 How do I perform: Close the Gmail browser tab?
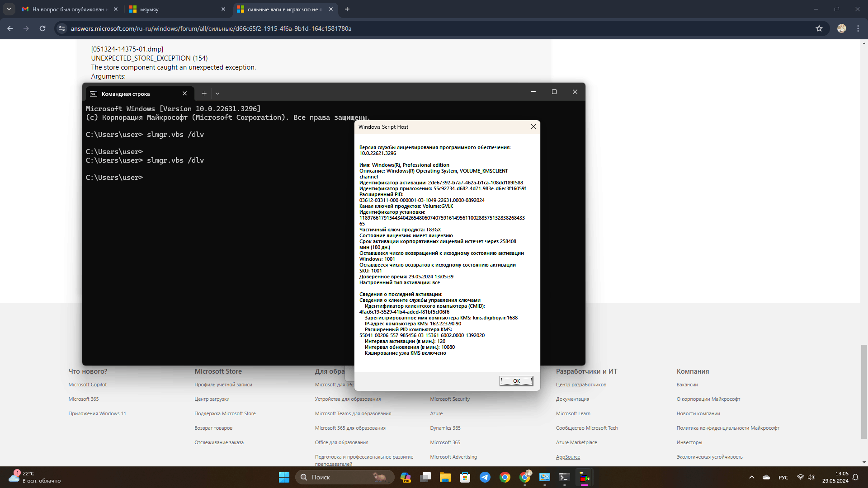click(116, 9)
